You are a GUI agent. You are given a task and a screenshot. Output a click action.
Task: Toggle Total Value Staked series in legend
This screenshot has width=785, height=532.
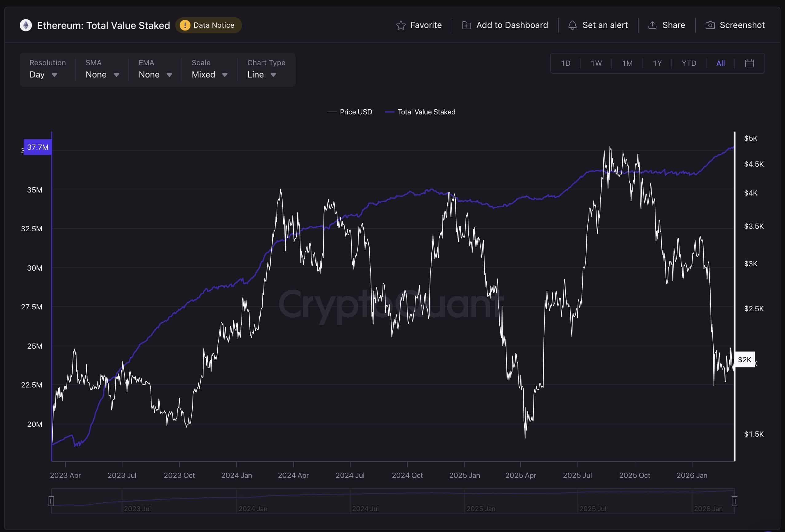tap(420, 112)
